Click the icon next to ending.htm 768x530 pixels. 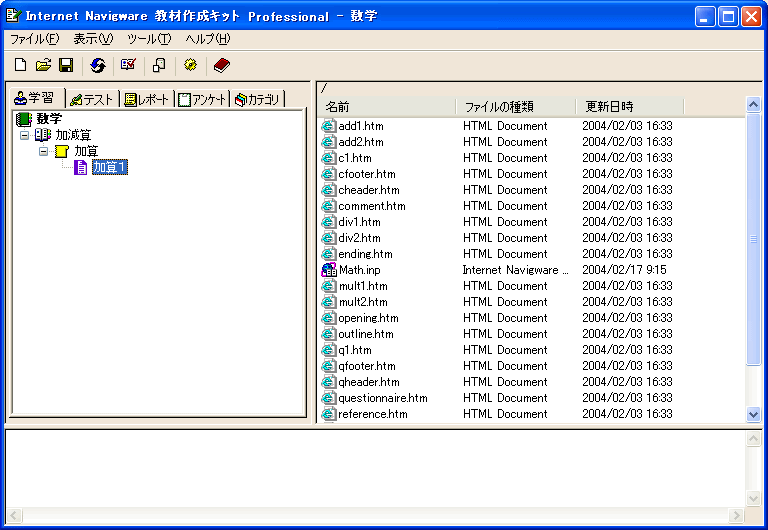(x=328, y=254)
